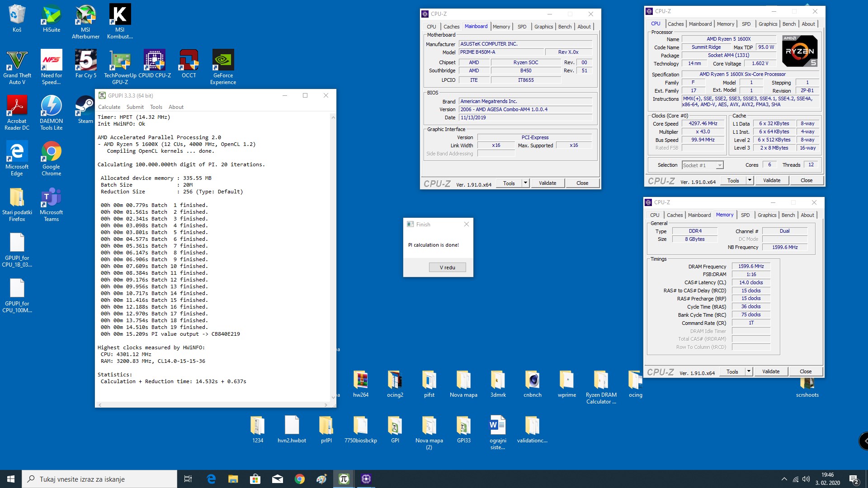Open the Tools menu in GPUPI
The width and height of the screenshot is (868, 488).
coord(156,107)
